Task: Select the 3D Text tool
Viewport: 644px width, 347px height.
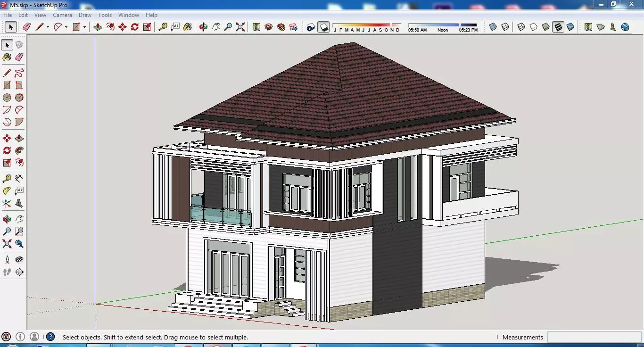Action: [19, 203]
